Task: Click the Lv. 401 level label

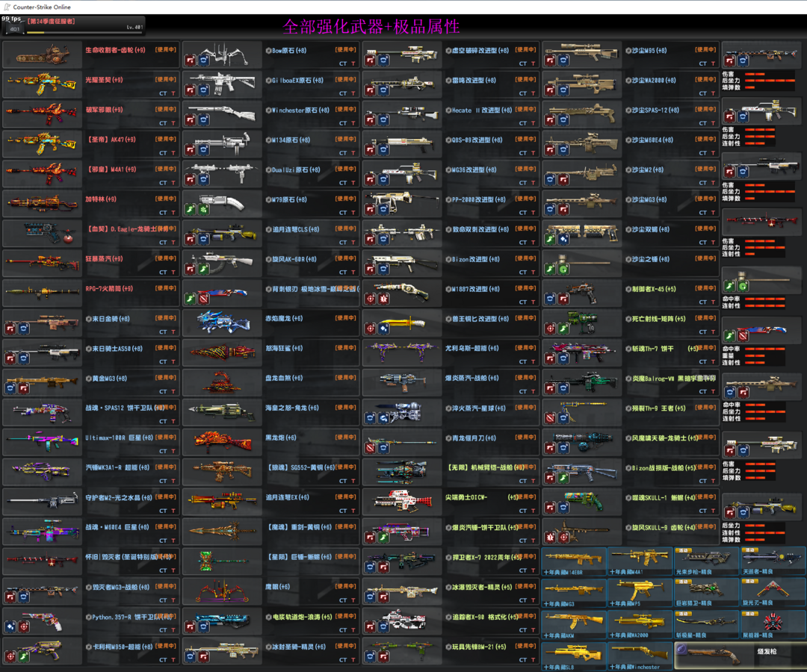Action: pyautogui.click(x=134, y=27)
